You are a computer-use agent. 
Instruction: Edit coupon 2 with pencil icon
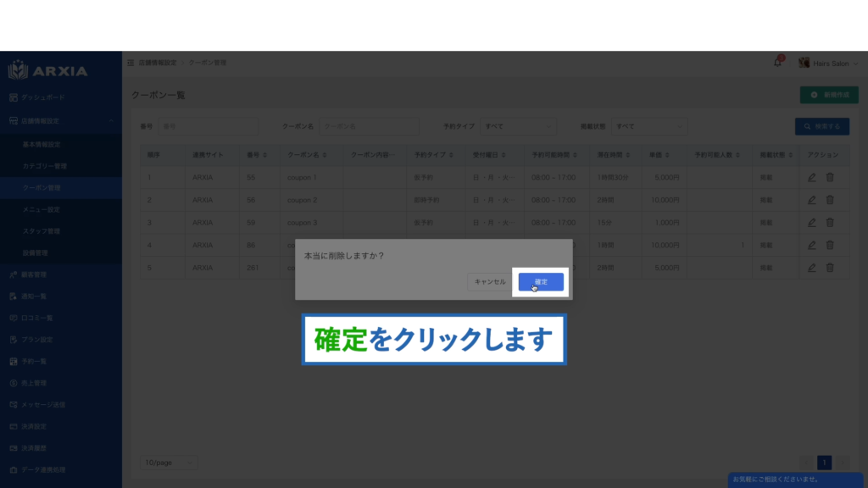coord(811,200)
